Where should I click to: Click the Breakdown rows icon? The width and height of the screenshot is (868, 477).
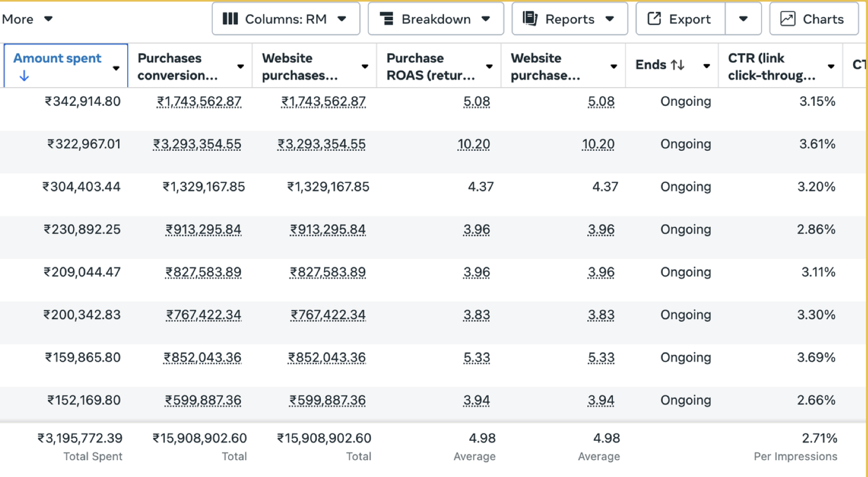coord(387,19)
